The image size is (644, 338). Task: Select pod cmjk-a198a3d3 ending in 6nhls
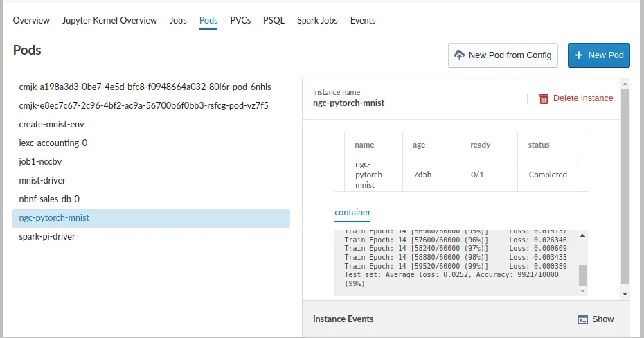click(151, 87)
